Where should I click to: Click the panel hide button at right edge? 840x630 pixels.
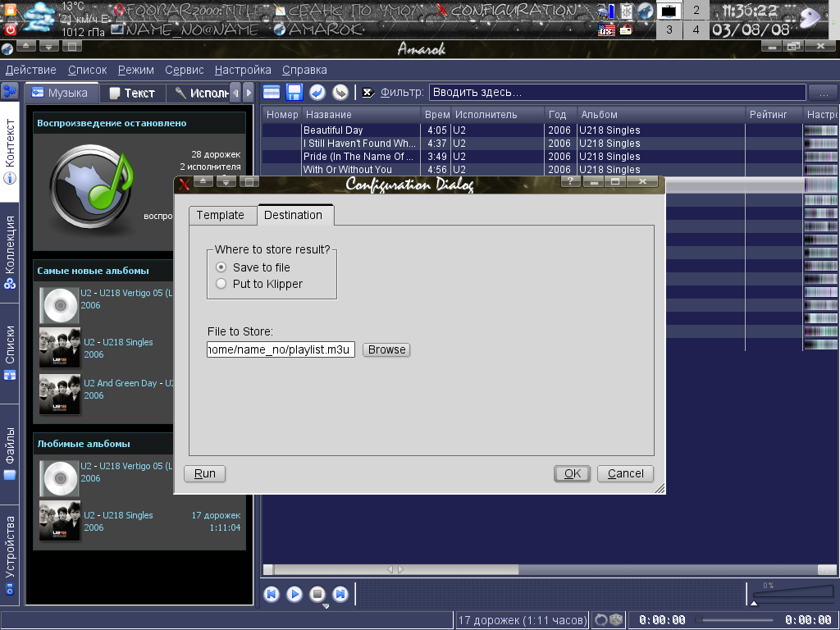tap(835, 20)
